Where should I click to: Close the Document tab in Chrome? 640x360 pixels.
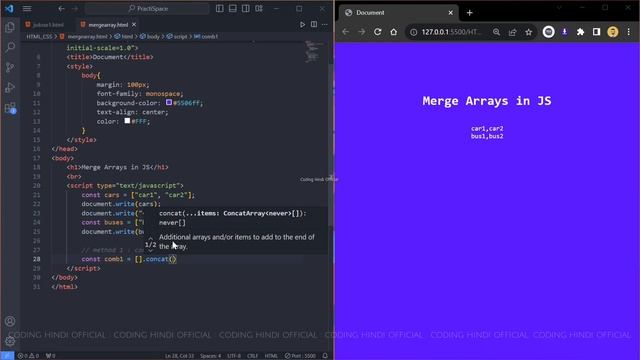point(451,13)
